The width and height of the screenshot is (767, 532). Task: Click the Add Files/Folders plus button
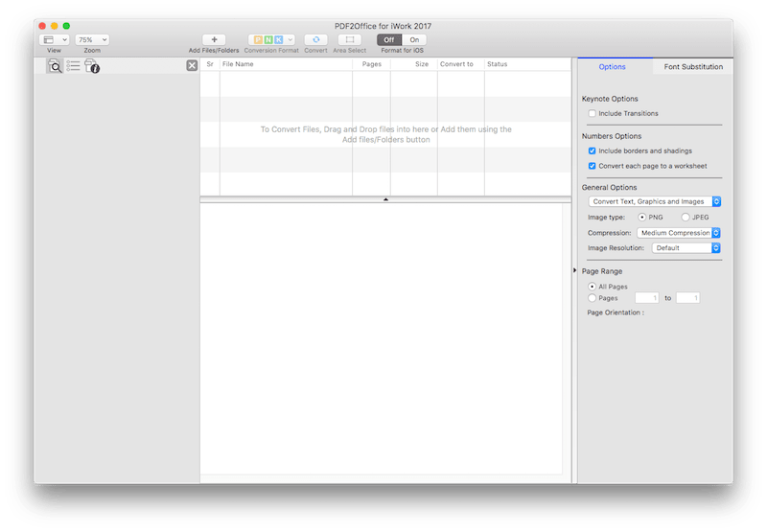point(214,39)
